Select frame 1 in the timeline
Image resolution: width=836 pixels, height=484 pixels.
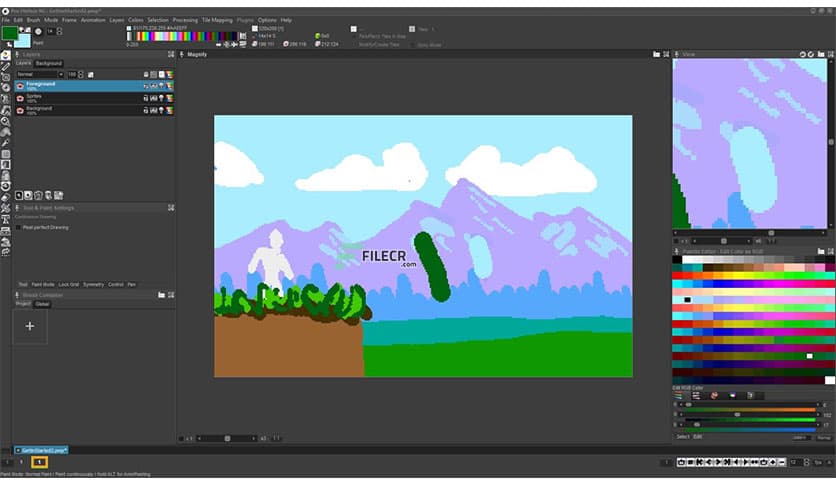(40, 462)
